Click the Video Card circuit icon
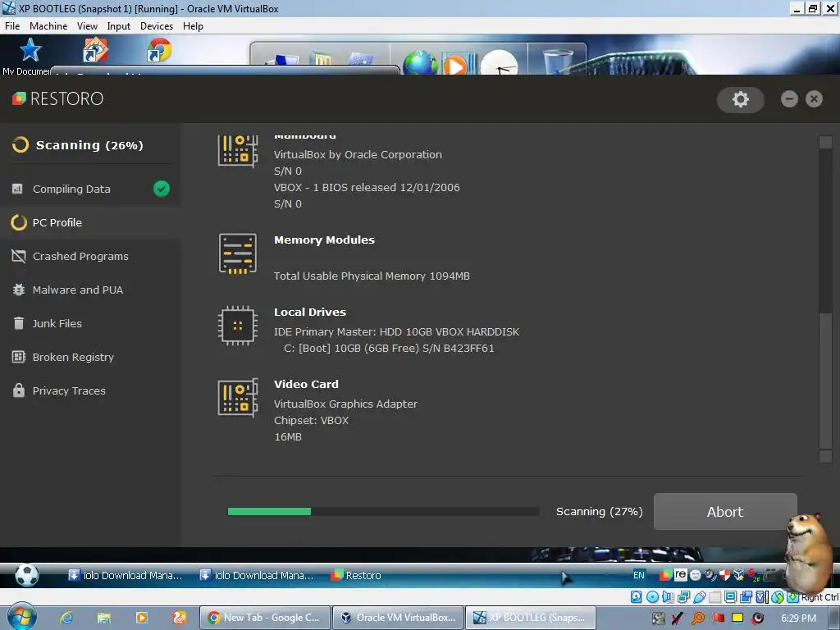The image size is (840, 630). [238, 398]
